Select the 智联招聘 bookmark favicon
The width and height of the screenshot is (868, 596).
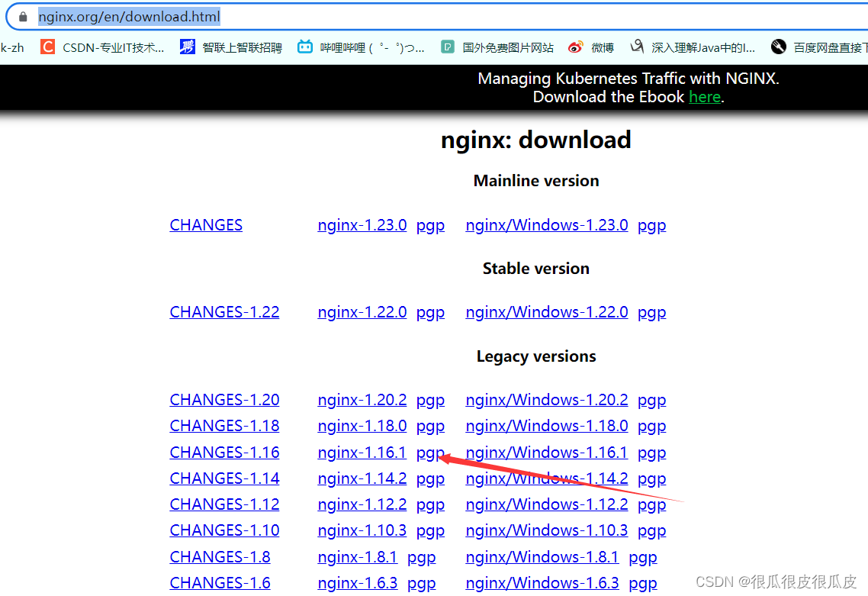pyautogui.click(x=186, y=47)
